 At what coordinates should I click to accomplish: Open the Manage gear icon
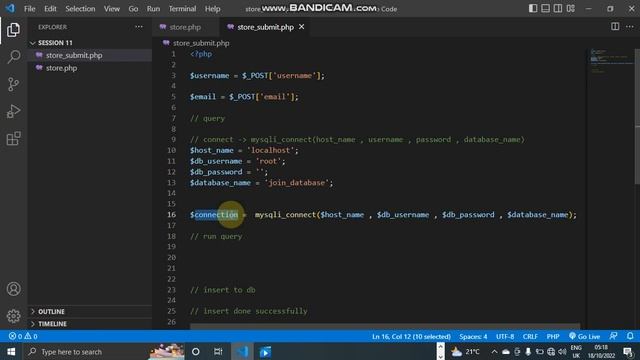pos(13,316)
